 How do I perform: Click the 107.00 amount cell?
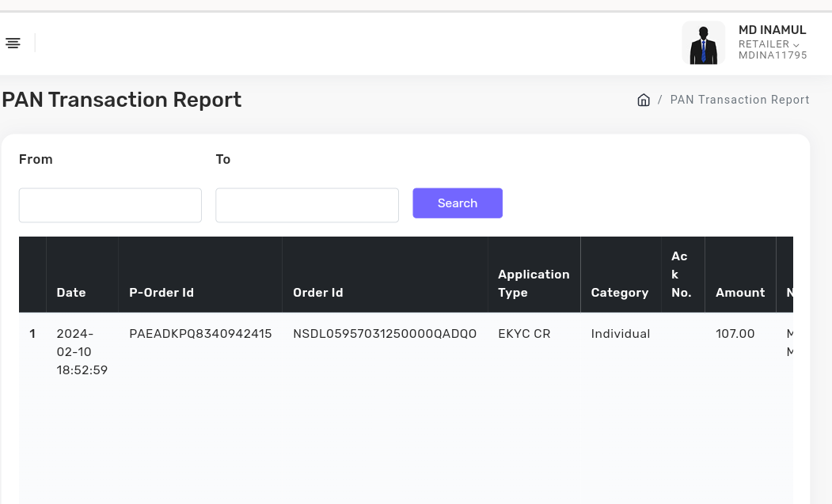tap(735, 334)
